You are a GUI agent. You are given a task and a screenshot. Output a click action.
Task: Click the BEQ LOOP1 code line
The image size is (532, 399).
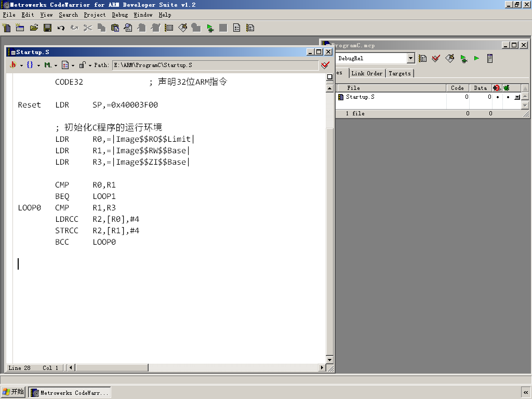click(x=86, y=196)
